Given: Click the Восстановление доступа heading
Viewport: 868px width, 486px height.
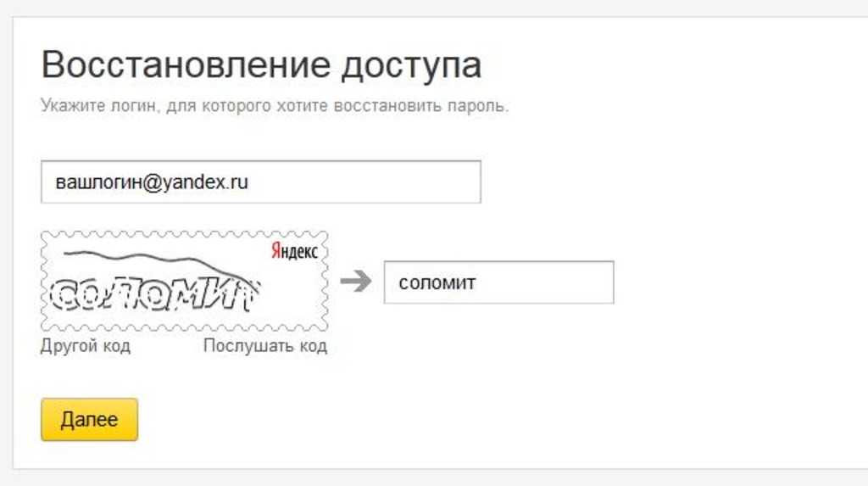Looking at the screenshot, I should 261,65.
